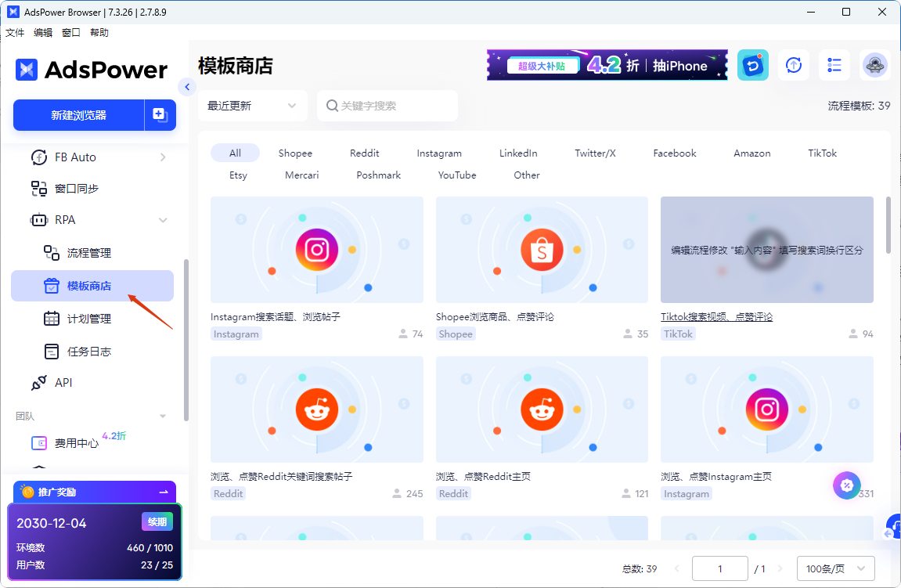Select the All category tab

pyautogui.click(x=235, y=153)
